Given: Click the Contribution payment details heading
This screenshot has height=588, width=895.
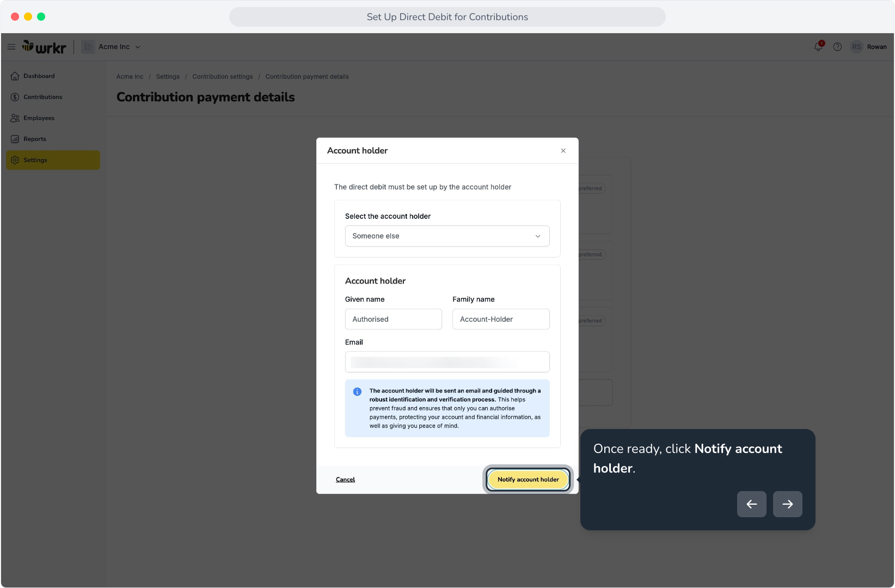Looking at the screenshot, I should tap(205, 97).
